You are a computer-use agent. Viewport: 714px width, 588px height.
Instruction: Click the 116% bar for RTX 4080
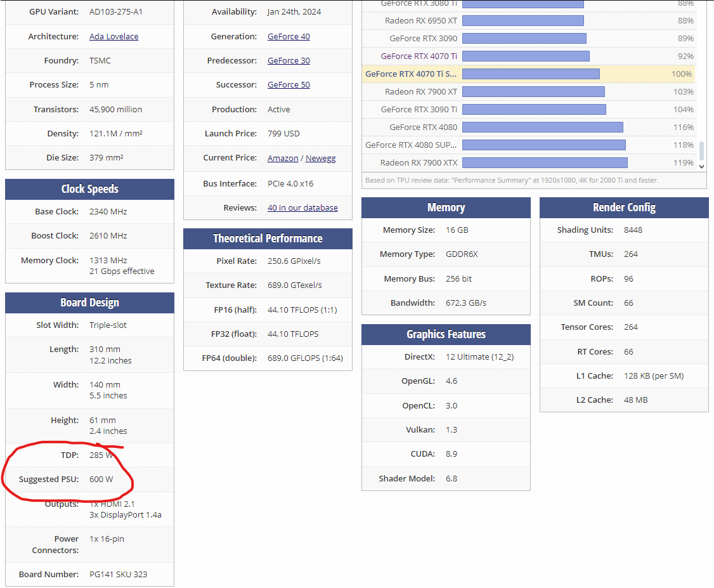[x=543, y=127]
